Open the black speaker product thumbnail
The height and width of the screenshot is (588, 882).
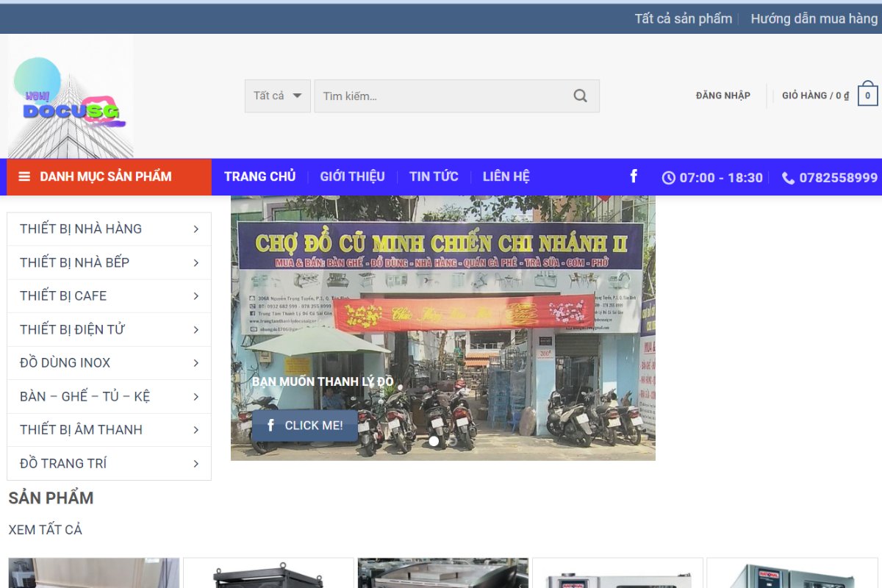pos(268,573)
